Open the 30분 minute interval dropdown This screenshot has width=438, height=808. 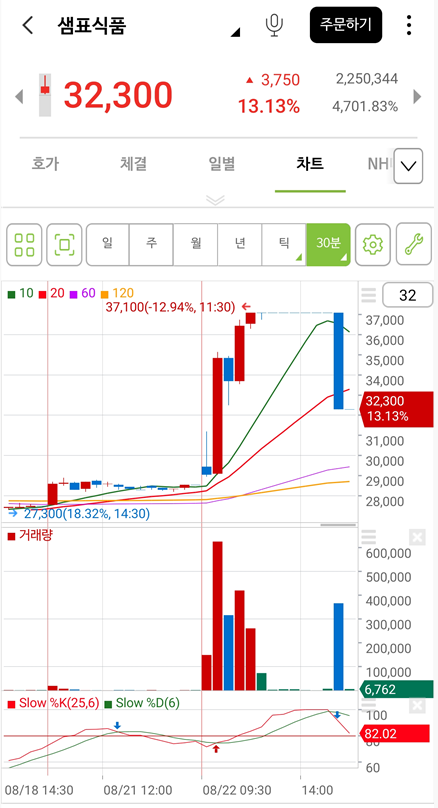coord(328,244)
